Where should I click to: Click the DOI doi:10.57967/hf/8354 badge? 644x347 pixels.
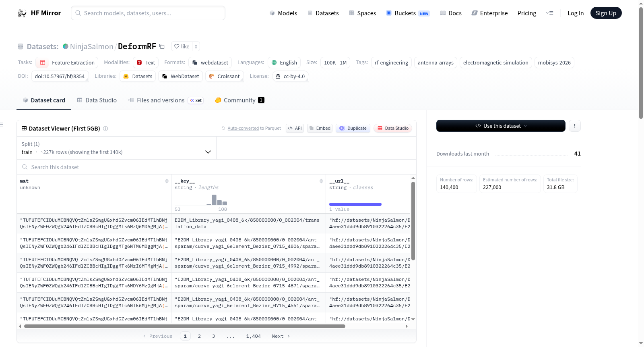point(60,76)
